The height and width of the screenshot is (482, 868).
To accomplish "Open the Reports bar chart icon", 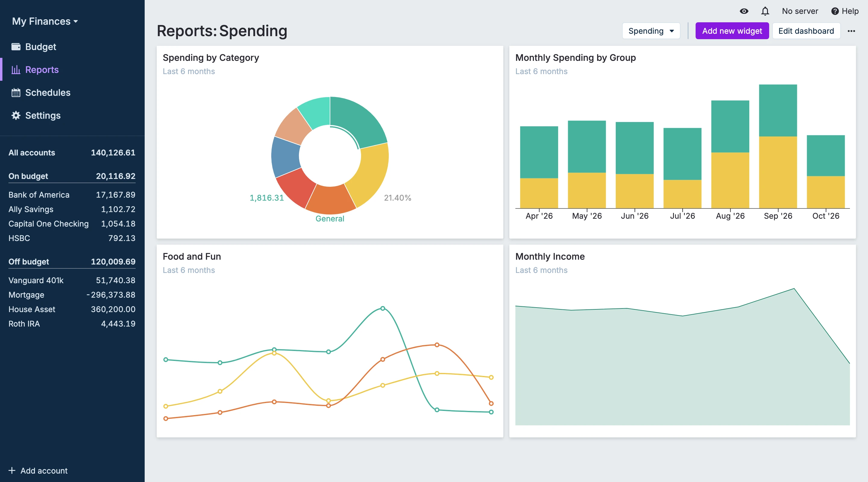I will point(16,69).
